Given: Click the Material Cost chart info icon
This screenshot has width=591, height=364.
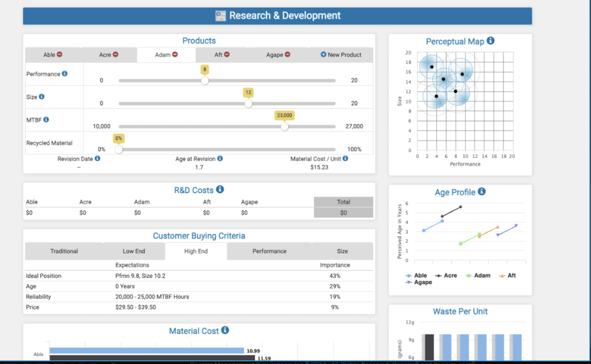Looking at the screenshot, I should point(225,330).
